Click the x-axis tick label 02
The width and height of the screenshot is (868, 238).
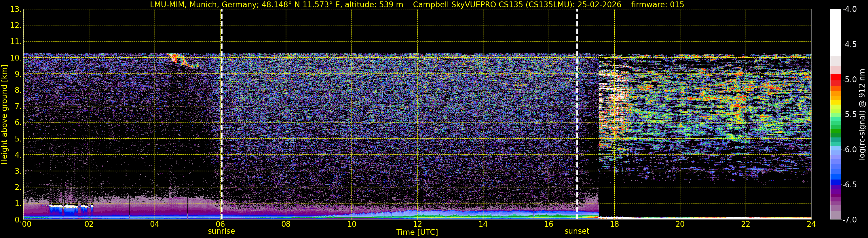click(89, 224)
